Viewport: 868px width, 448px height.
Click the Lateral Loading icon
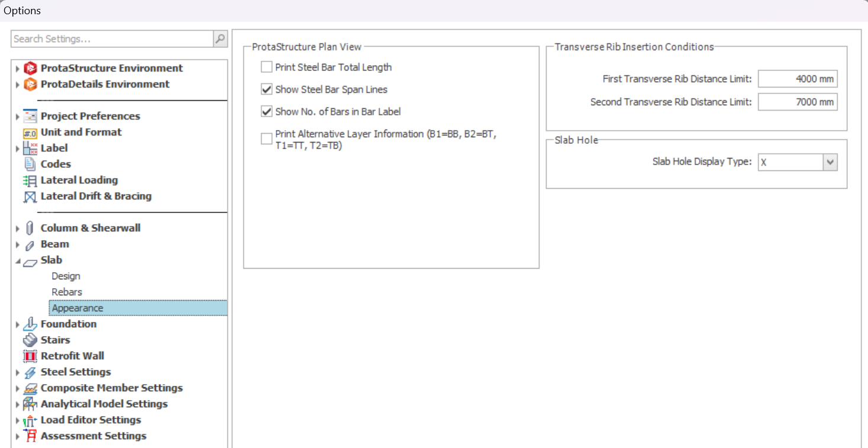coord(30,181)
